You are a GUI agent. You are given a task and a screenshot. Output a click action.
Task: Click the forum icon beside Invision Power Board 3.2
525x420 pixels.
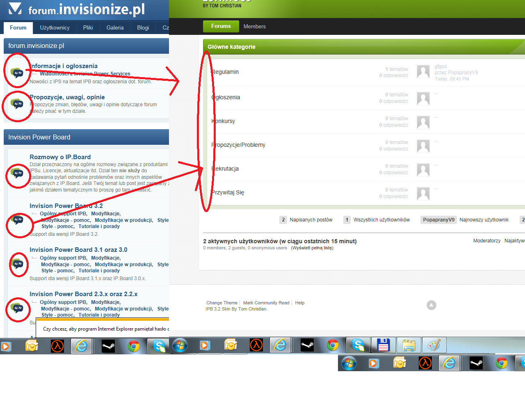click(17, 220)
